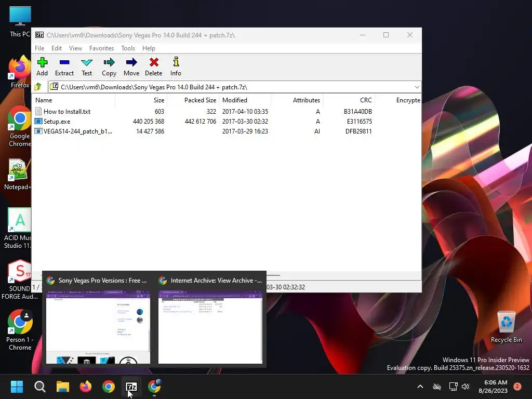This screenshot has width=532, height=399.
Task: Click packed size 442 612 706
Action: (x=200, y=122)
